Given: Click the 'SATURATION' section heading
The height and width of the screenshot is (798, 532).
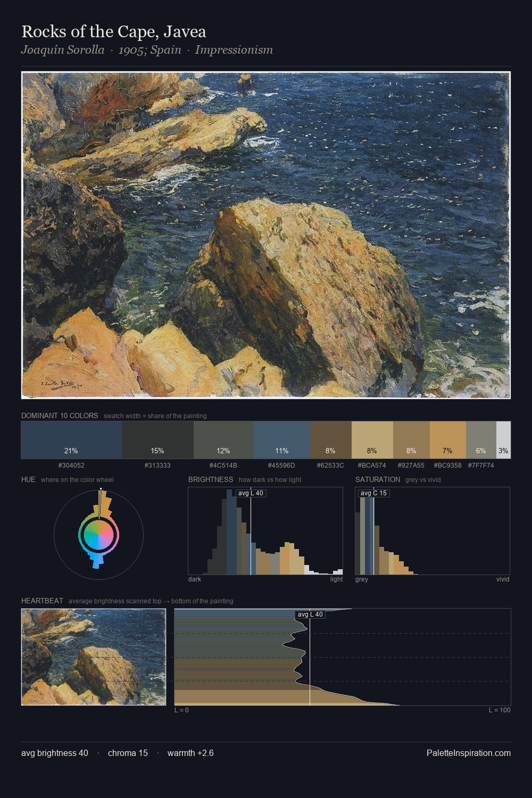Looking at the screenshot, I should (x=378, y=479).
